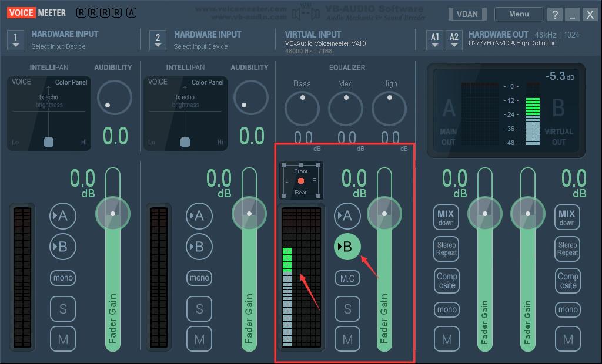Enable mono on the Hardware Input 1 strip
Screen dimensions: 602x364
coord(63,278)
